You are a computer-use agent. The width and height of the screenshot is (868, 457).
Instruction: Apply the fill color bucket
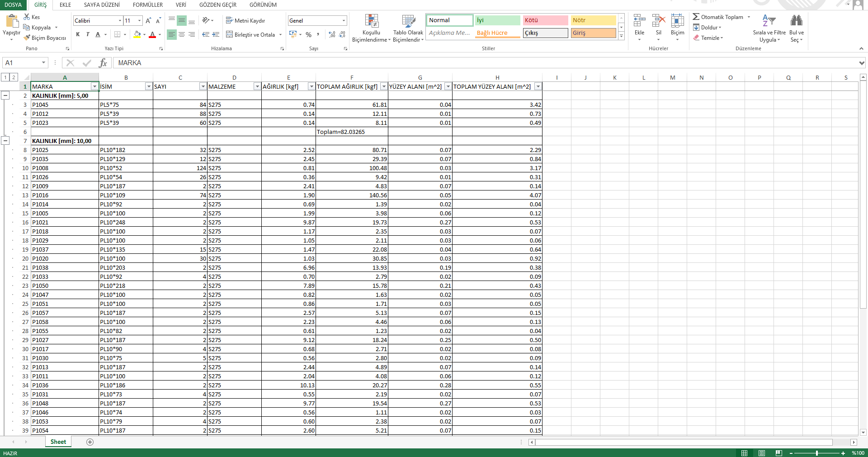point(137,34)
